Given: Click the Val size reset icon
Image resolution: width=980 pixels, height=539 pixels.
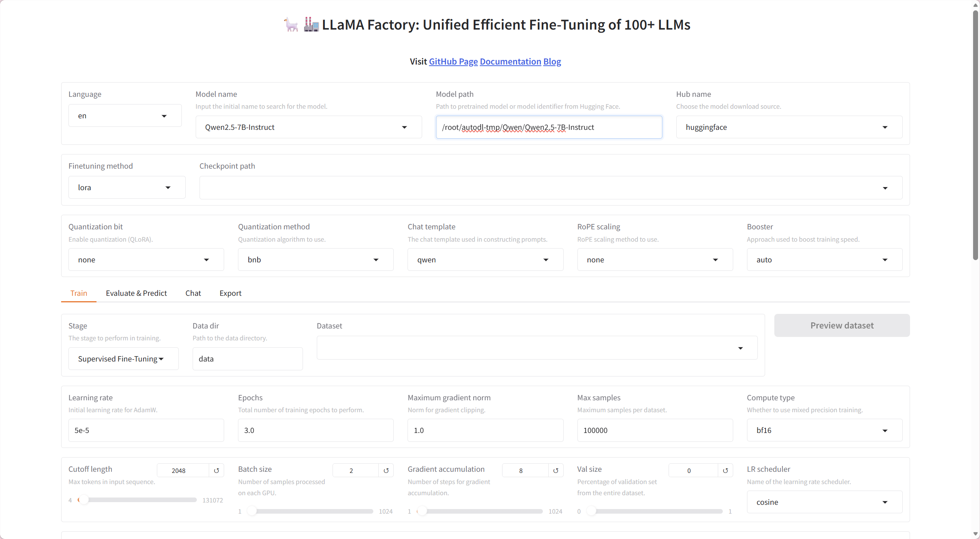Looking at the screenshot, I should pyautogui.click(x=725, y=470).
